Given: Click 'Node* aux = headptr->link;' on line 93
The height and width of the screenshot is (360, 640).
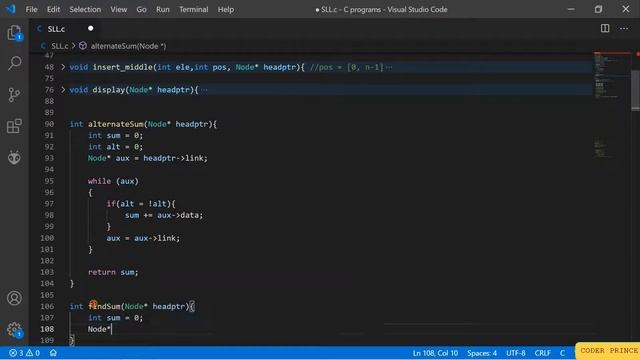Looking at the screenshot, I should click(148, 158).
